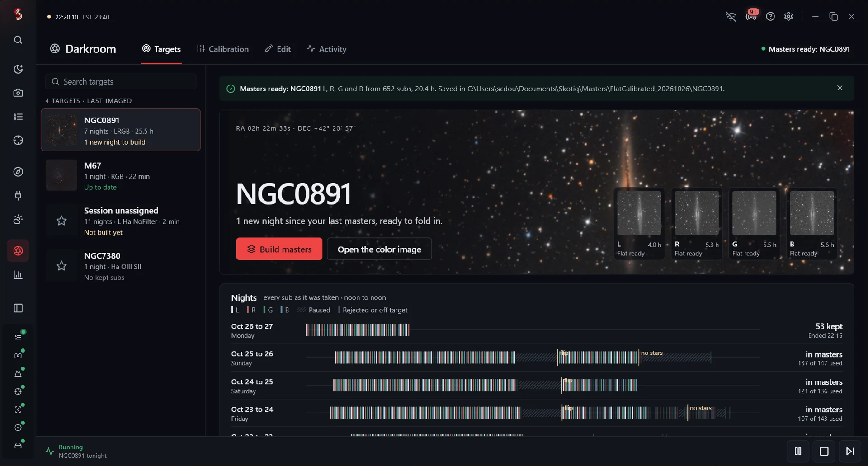Open the sun-and-cloud weather icon in the sidebar
Viewport: 868px width, 466px height.
click(18, 219)
